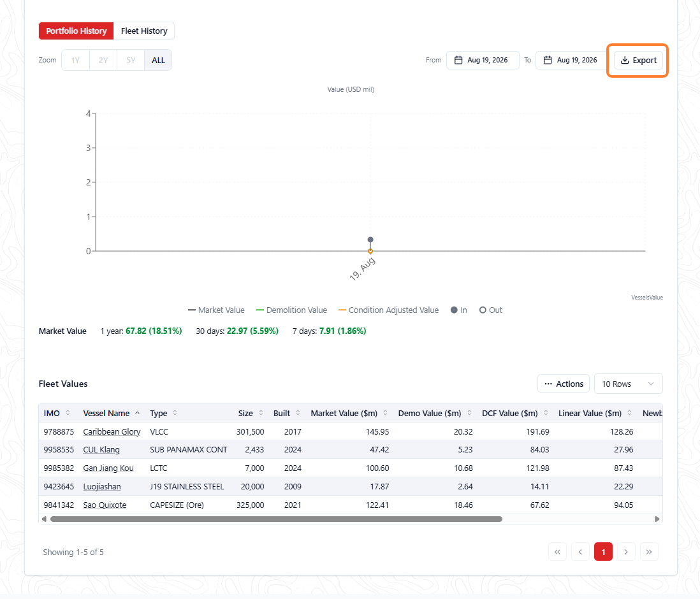Screen dimensions: 700x599
Task: Go to next page chevron
Action: (x=626, y=552)
